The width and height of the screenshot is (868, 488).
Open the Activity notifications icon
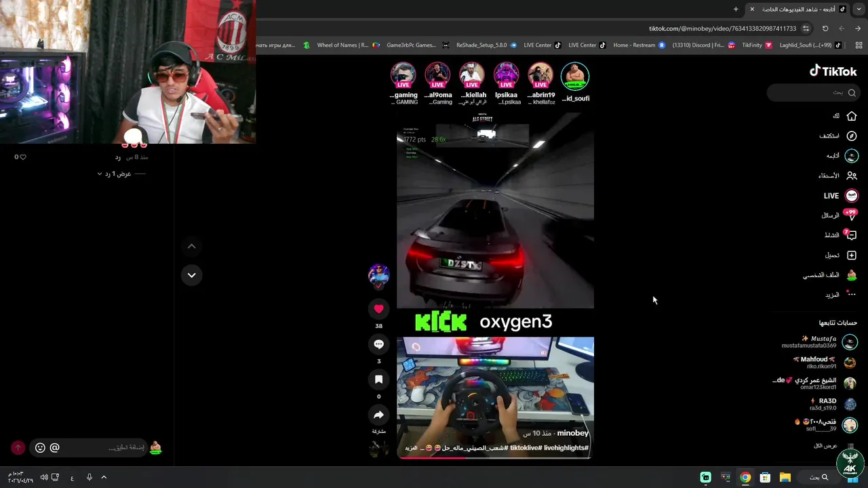point(850,235)
